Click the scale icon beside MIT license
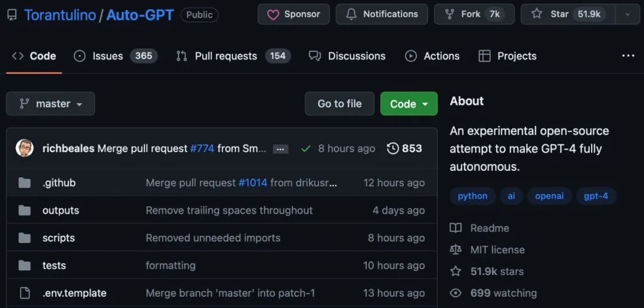The height and width of the screenshot is (308, 644). coord(456,250)
